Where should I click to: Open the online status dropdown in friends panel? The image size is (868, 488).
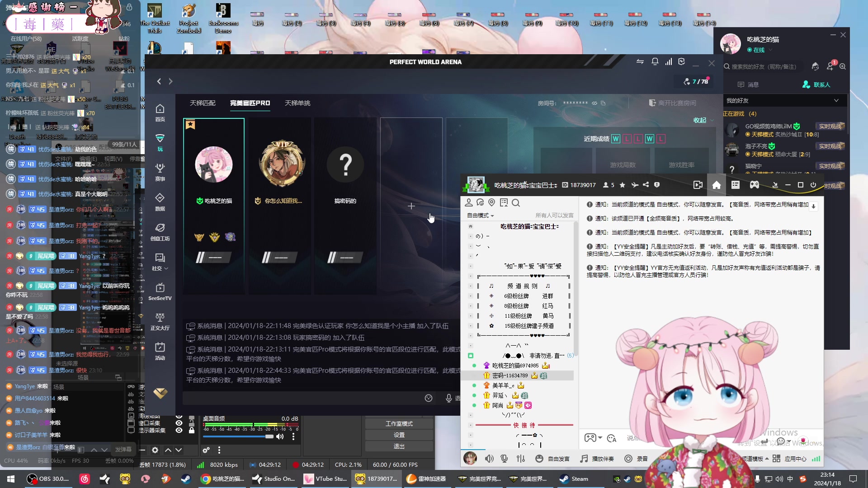coord(771,50)
